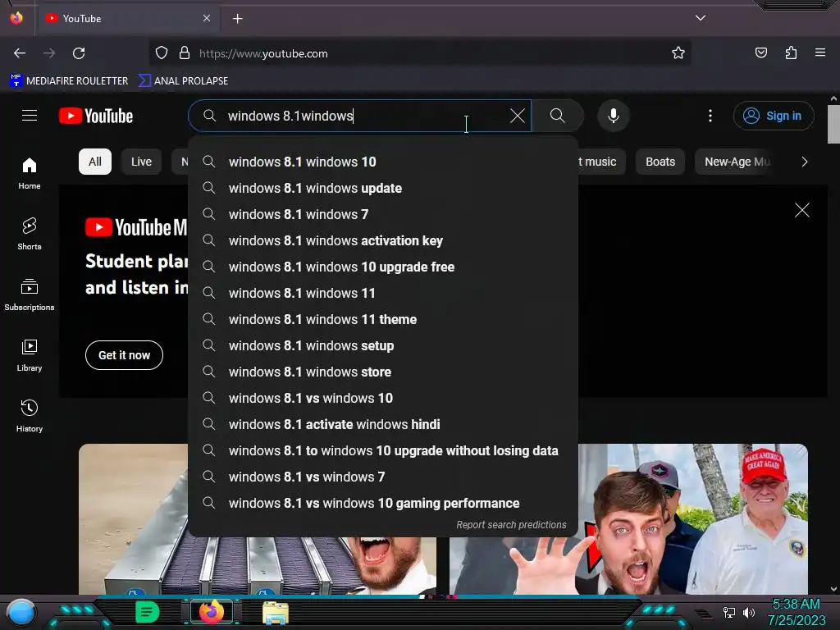Click the Get it now button

coord(125,355)
